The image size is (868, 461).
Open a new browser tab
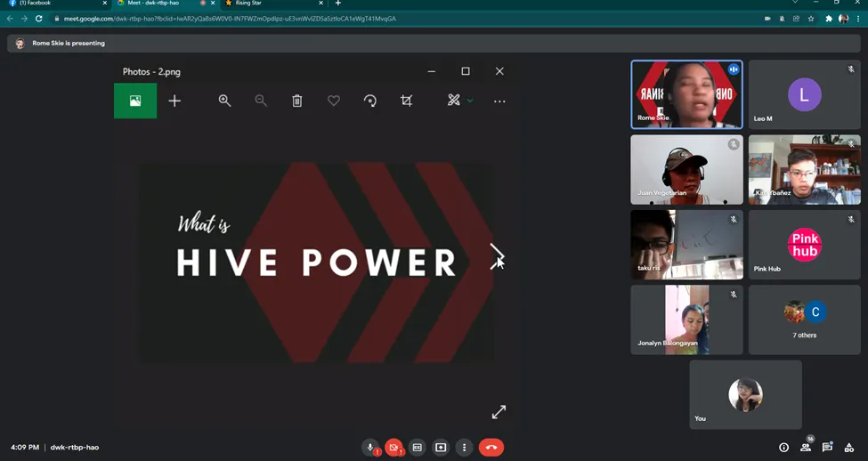[337, 4]
